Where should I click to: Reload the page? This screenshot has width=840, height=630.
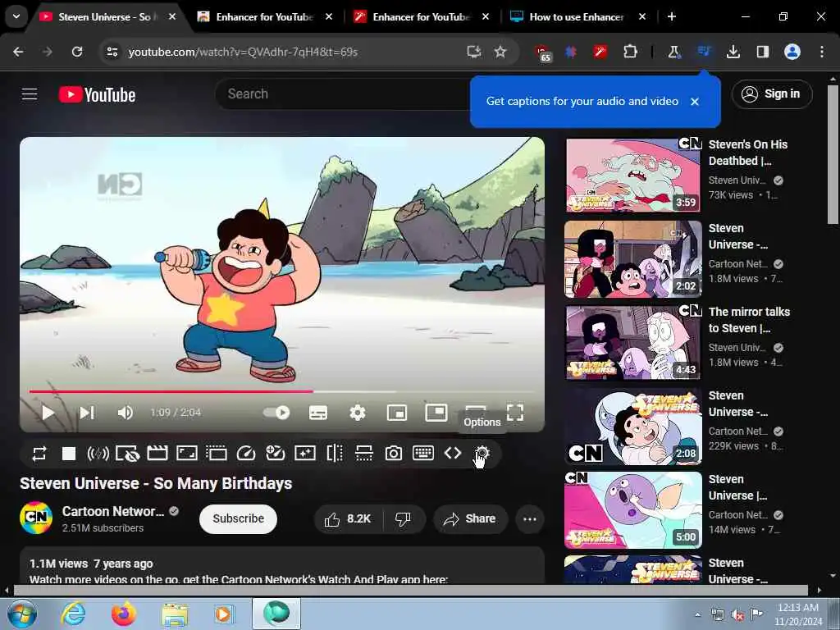point(77,52)
